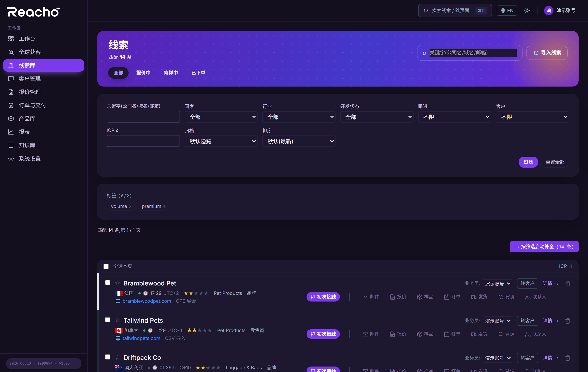Open the tailwindpets.com link
Viewport: 588px width, 372px height.
click(141, 338)
